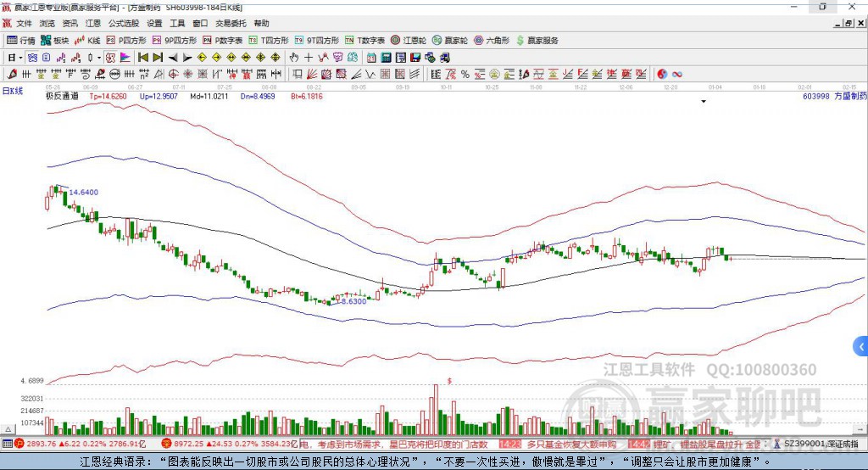Activate the crosshair cursor tool
The image size is (868, 470).
tap(309, 58)
